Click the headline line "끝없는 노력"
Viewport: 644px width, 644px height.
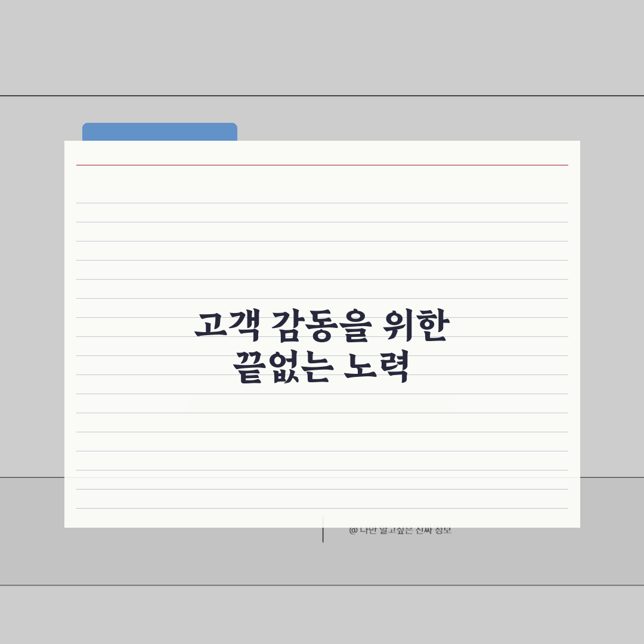321,367
